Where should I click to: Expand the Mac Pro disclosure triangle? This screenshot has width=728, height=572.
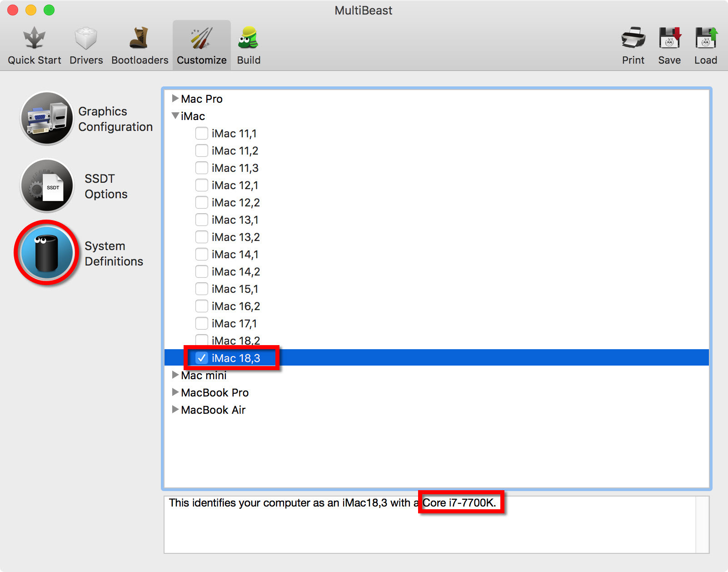tap(175, 98)
